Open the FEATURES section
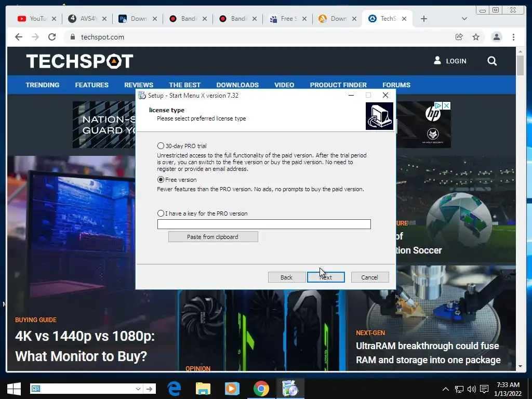Image resolution: width=532 pixels, height=399 pixels. tap(91, 85)
